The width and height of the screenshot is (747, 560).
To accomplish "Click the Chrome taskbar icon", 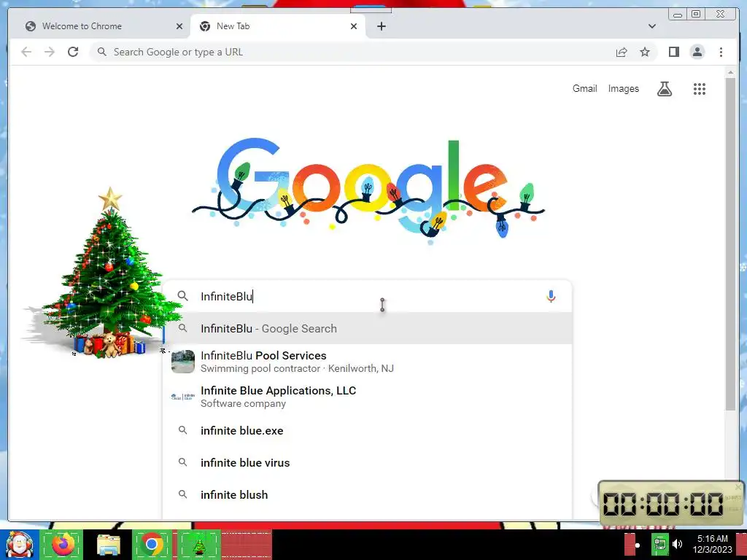I will pos(152,544).
